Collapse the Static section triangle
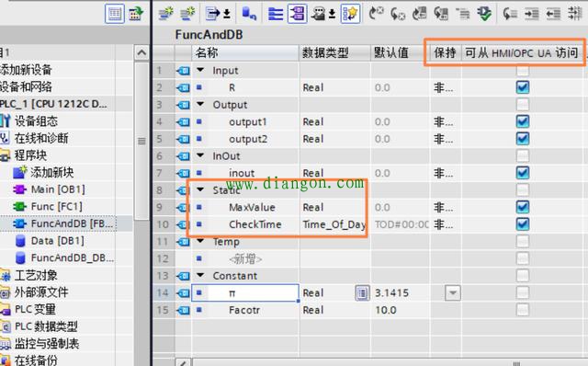The height and width of the screenshot is (366, 588). pos(200,190)
